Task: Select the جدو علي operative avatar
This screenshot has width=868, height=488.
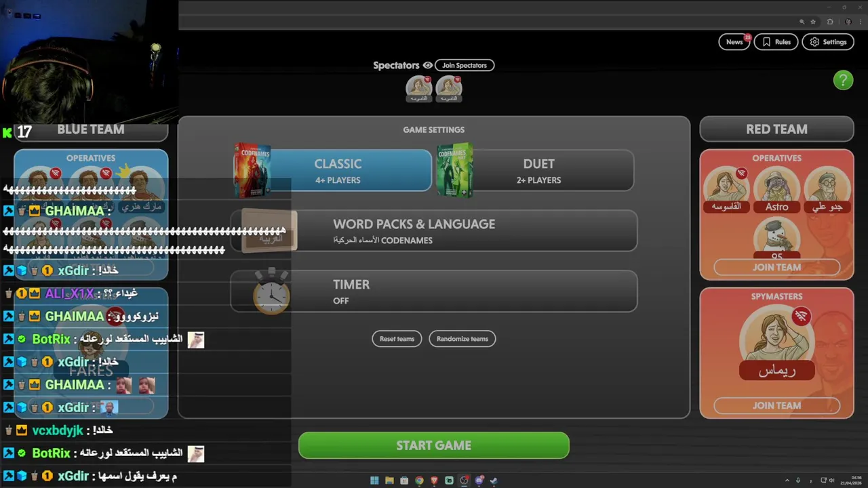Action: (827, 189)
